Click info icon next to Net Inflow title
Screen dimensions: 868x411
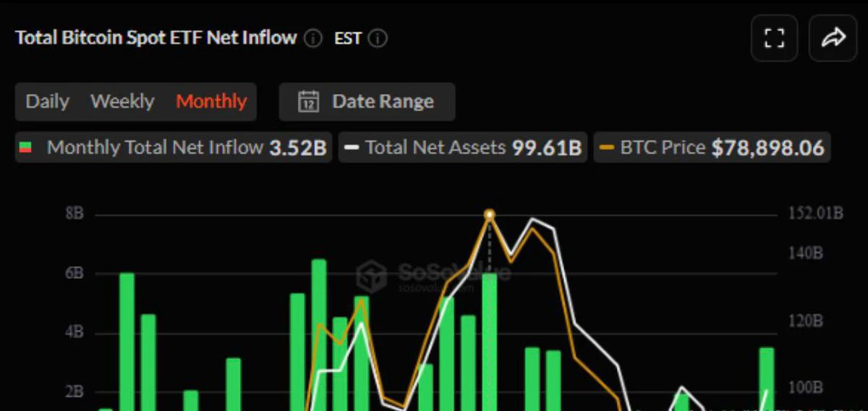click(x=313, y=38)
